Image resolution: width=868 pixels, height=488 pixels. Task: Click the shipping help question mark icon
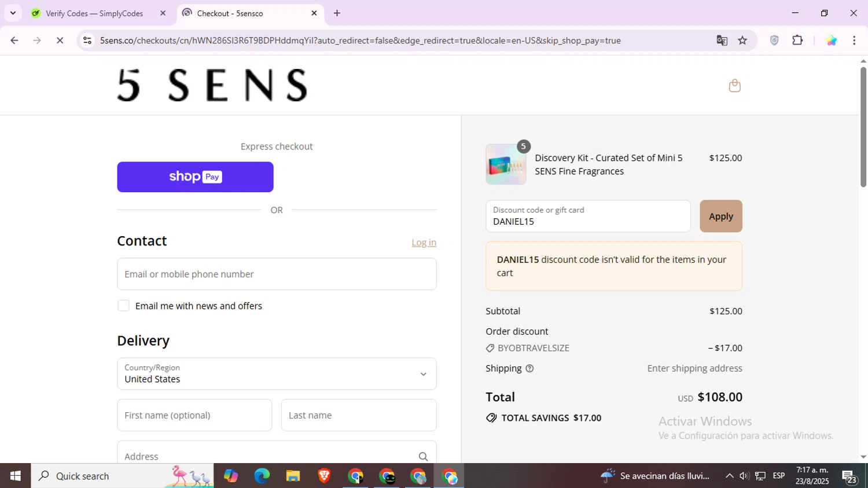coord(529,368)
